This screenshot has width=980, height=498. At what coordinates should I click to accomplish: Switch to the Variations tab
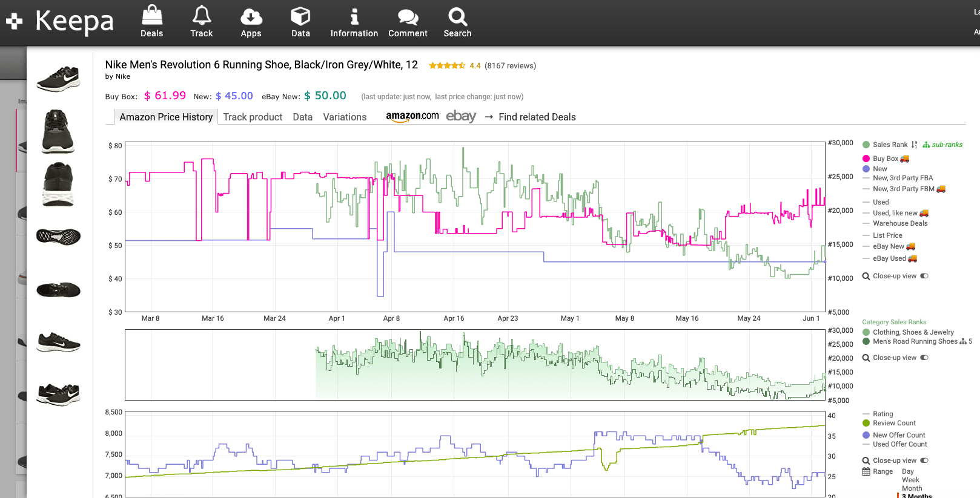pyautogui.click(x=345, y=117)
